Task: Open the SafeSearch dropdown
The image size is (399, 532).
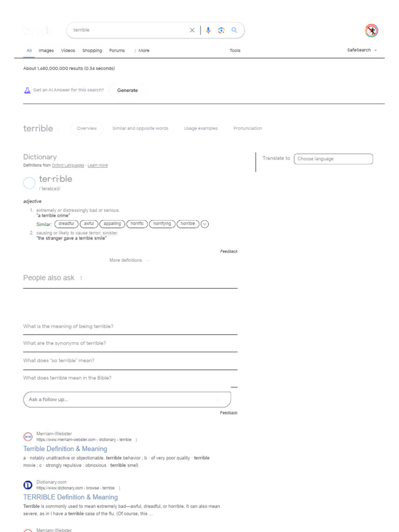Action: click(x=362, y=50)
